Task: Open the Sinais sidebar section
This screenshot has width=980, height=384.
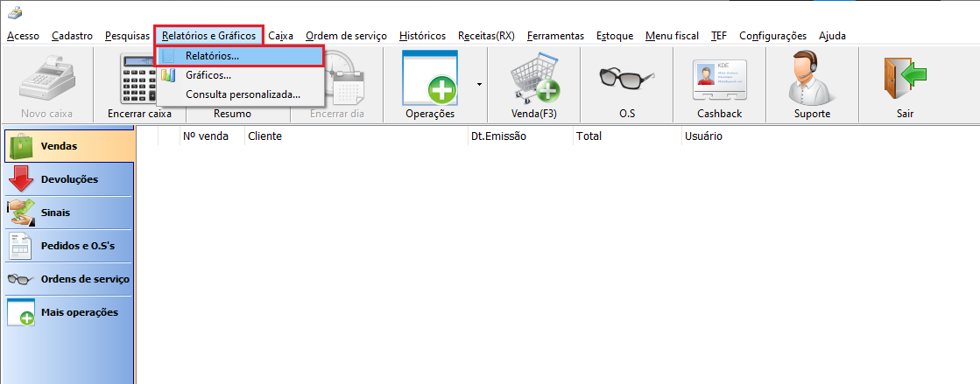Action: coord(68,213)
